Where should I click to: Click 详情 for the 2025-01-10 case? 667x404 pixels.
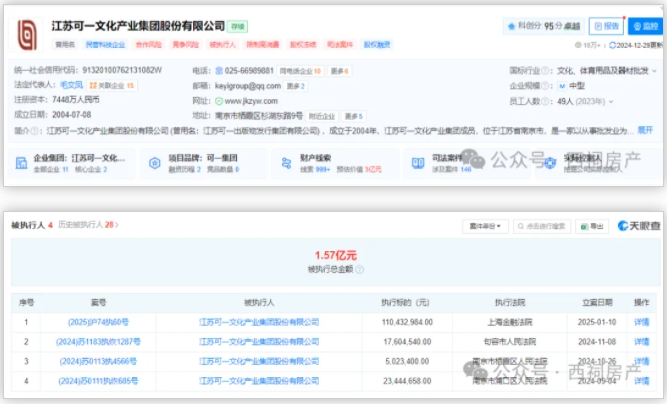click(641, 323)
